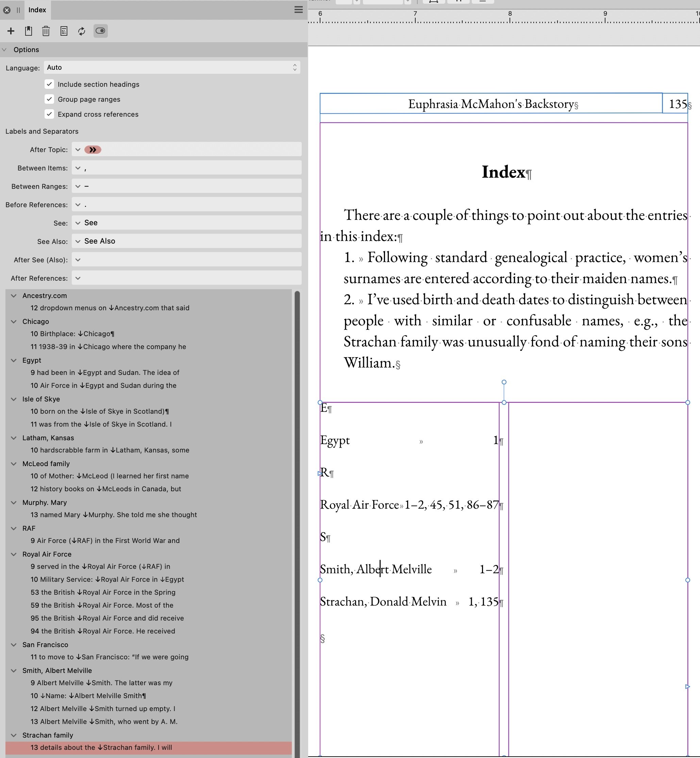700x758 pixels.
Task: Collapse the Strachan family topic
Action: (x=14, y=735)
